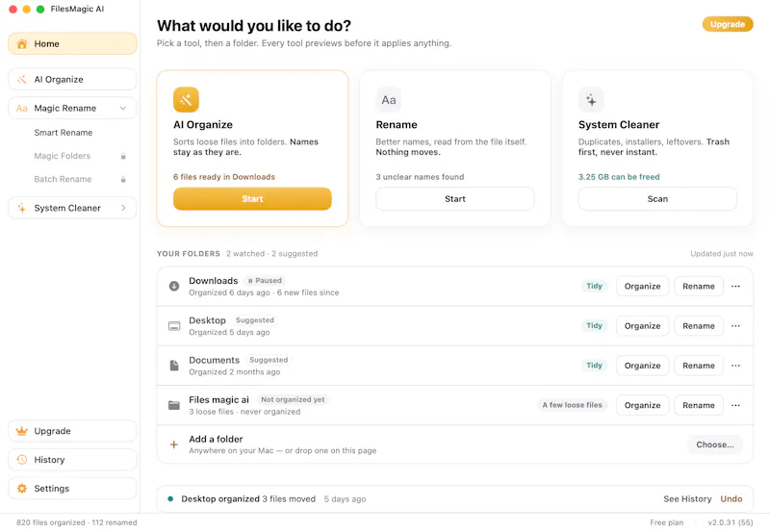Open Settings from the sidebar
770x532 pixels.
72,489
